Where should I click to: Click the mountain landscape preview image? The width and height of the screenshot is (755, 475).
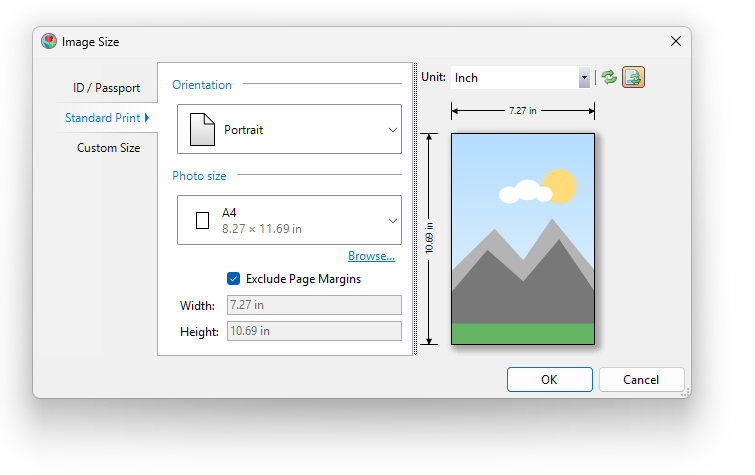pyautogui.click(x=523, y=239)
